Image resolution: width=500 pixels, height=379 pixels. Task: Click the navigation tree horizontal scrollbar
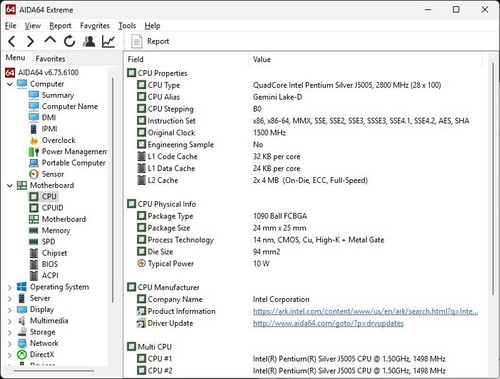click(54, 371)
